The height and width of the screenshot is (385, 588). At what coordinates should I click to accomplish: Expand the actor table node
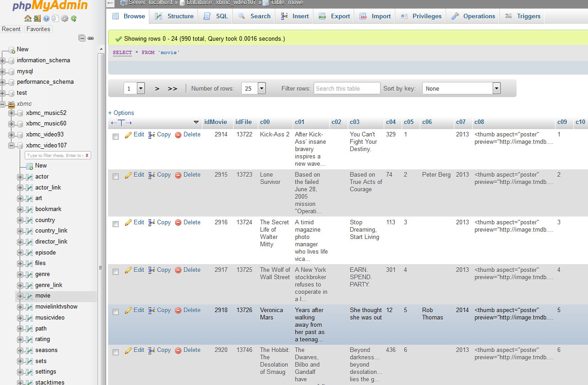click(20, 177)
